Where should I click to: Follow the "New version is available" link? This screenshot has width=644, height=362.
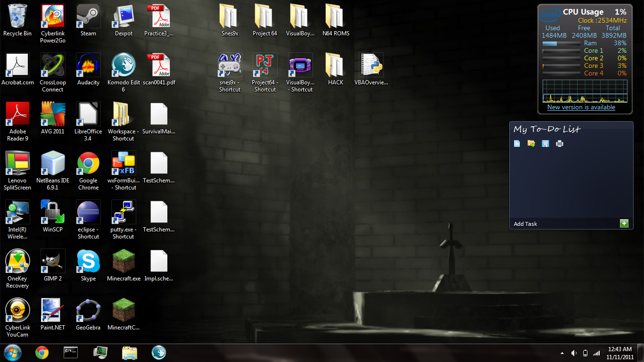tap(581, 107)
